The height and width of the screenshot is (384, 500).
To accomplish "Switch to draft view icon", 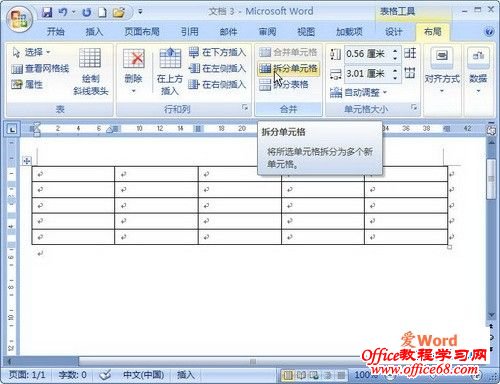I will [x=341, y=375].
